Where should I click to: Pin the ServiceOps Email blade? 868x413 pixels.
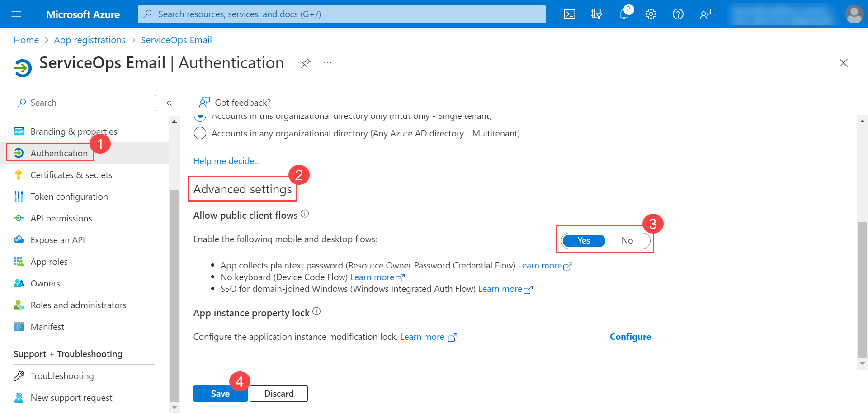pos(306,63)
